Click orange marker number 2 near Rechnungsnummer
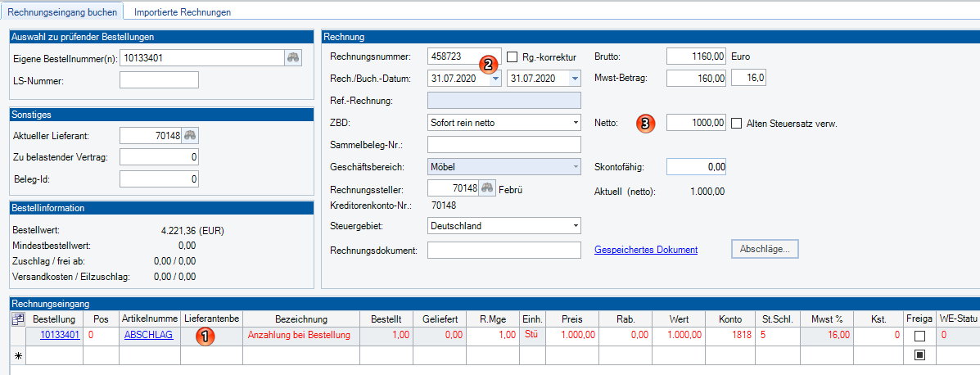The width and height of the screenshot is (980, 375). (488, 64)
